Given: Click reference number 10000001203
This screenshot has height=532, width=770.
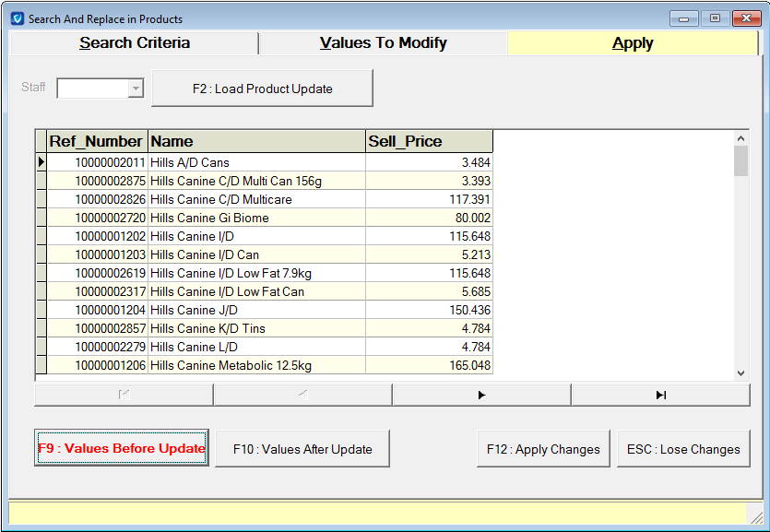Looking at the screenshot, I should [x=97, y=254].
